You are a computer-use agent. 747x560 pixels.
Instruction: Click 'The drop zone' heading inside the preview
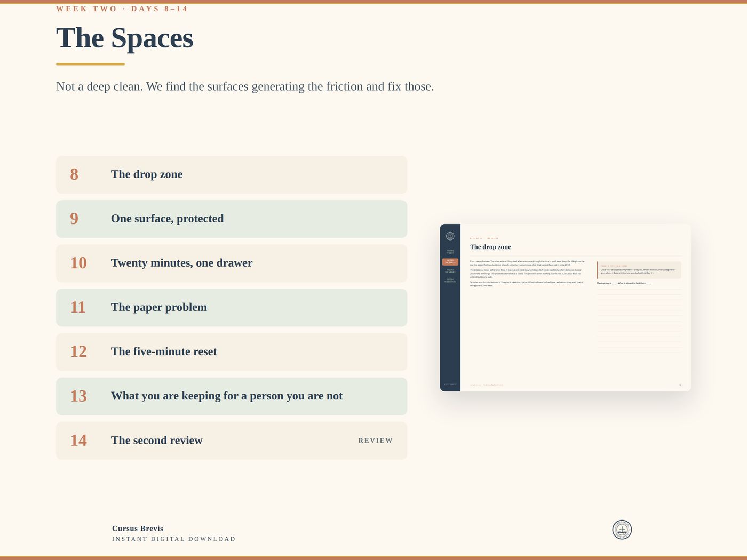tap(490, 247)
